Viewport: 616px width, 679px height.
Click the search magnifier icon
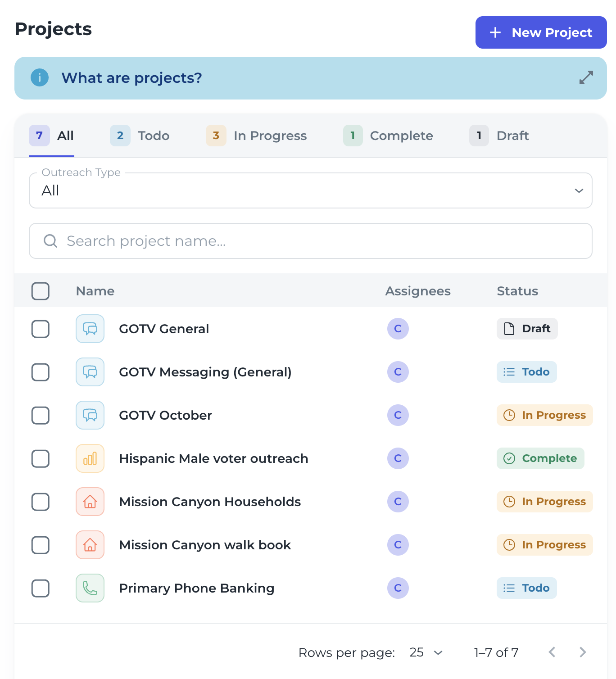50,241
